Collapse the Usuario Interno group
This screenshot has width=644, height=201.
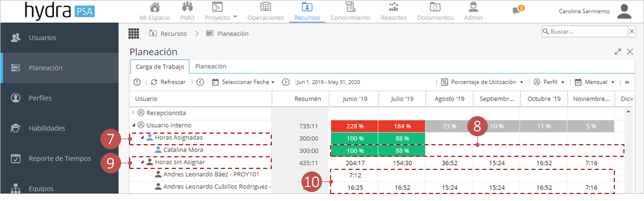click(x=133, y=125)
